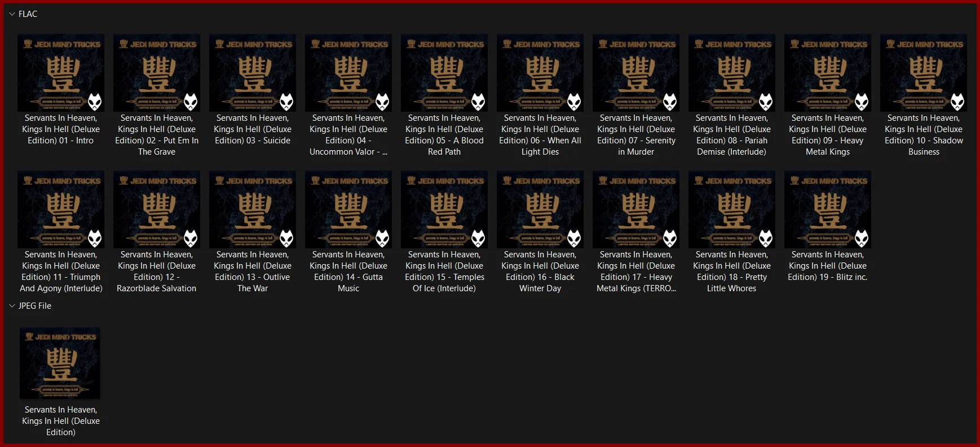This screenshot has width=980, height=447.
Task: Click file name '11 - Triumph And Agony (Interlude)'
Action: [61, 271]
